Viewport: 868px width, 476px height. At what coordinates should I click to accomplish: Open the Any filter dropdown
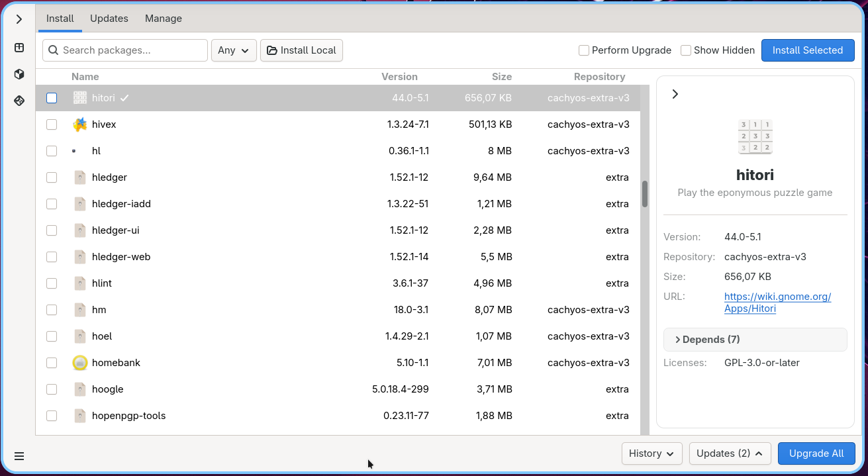234,50
